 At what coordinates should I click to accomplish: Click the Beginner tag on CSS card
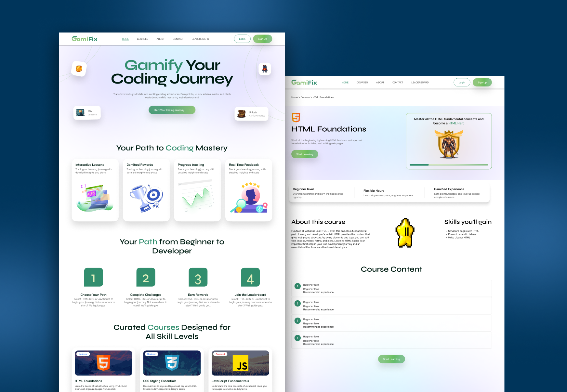[x=152, y=354]
